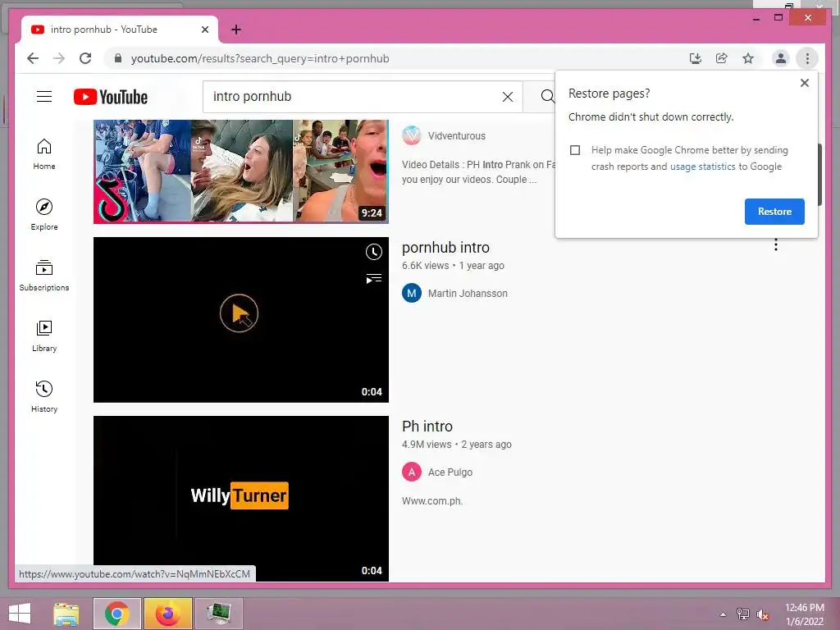The height and width of the screenshot is (630, 840).
Task: Expand hidden system tray icons
Action: coord(724,614)
